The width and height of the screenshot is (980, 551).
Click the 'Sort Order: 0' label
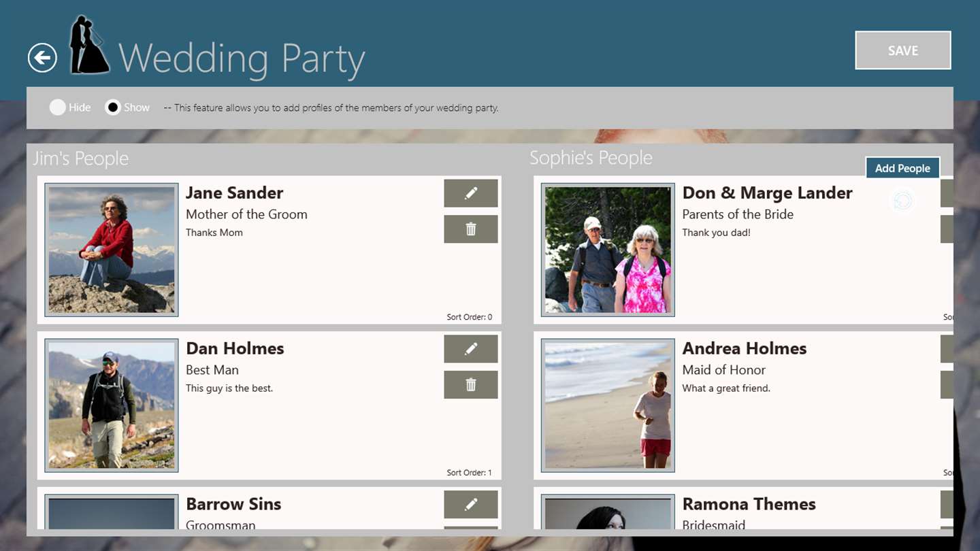[x=470, y=317]
